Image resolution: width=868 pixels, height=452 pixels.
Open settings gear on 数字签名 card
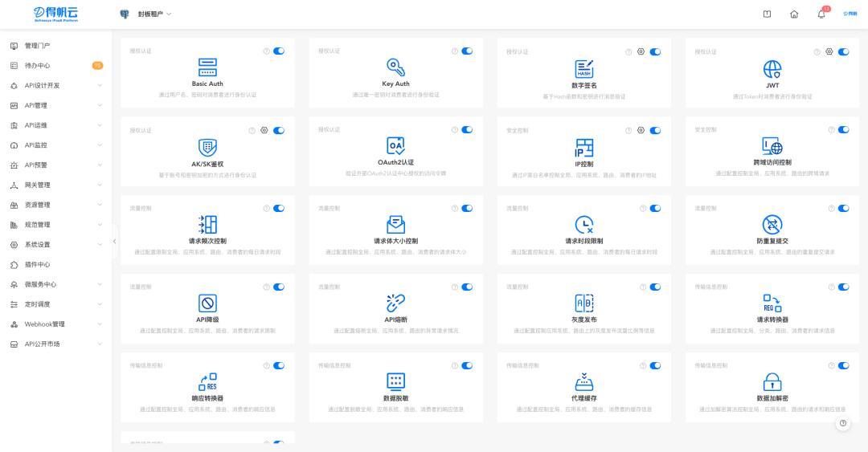pyautogui.click(x=641, y=51)
